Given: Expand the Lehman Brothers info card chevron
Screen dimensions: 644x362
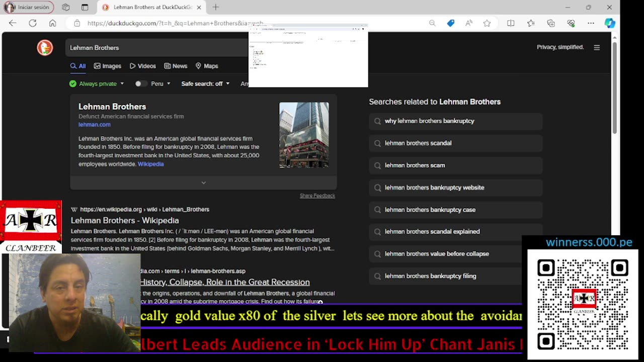Looking at the screenshot, I should pos(203,183).
